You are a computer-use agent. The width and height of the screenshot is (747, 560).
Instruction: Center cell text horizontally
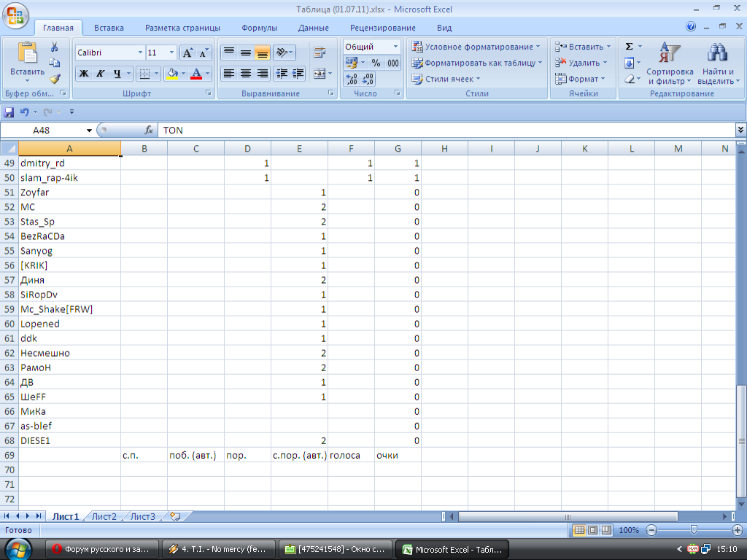(245, 74)
